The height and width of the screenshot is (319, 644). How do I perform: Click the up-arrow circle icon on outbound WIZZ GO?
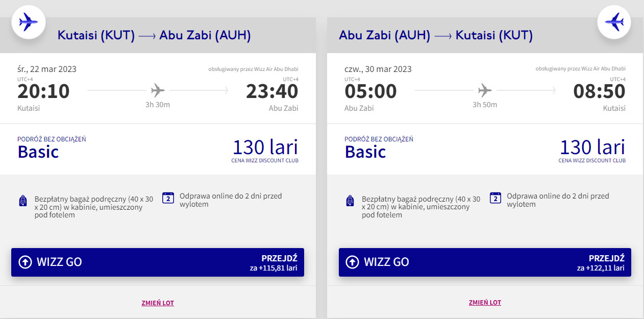tap(25, 262)
